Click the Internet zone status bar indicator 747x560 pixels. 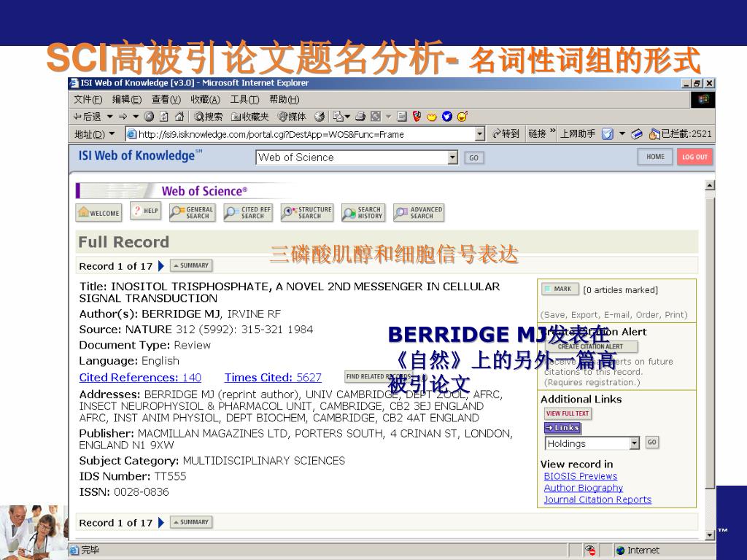(x=638, y=551)
